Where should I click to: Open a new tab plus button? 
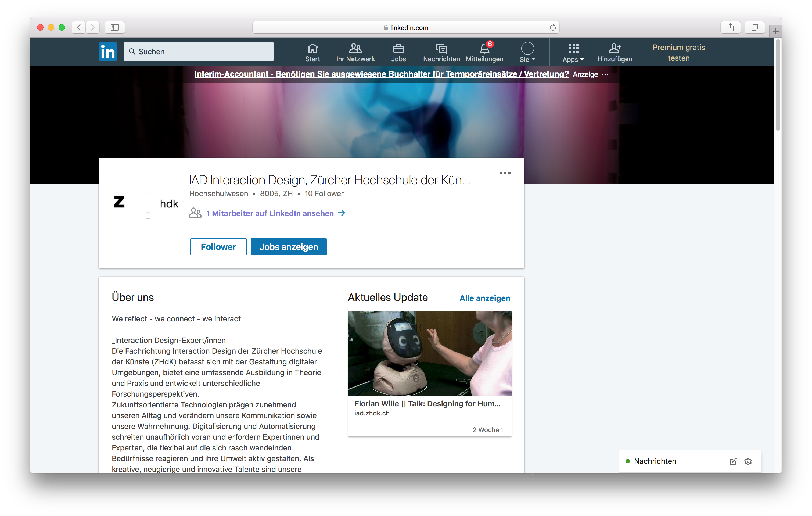tap(775, 31)
